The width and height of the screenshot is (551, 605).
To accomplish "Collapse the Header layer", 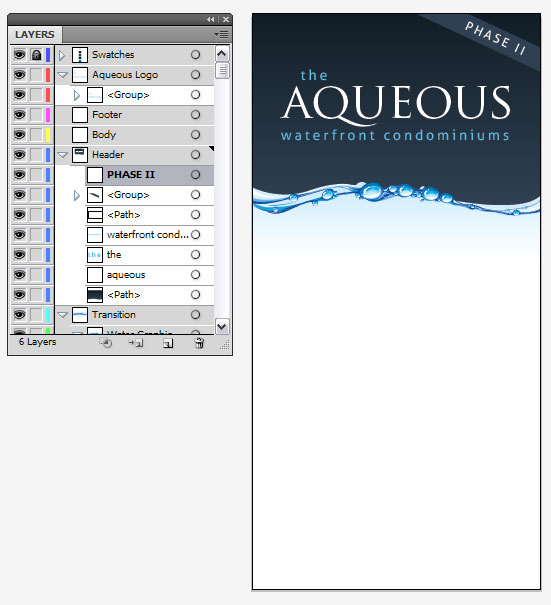I will [x=63, y=155].
